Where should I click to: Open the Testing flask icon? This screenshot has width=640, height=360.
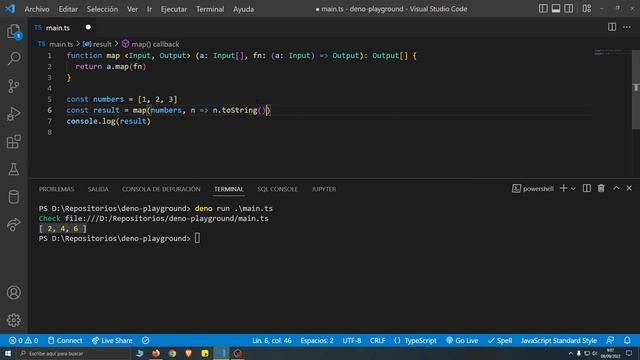[13, 169]
